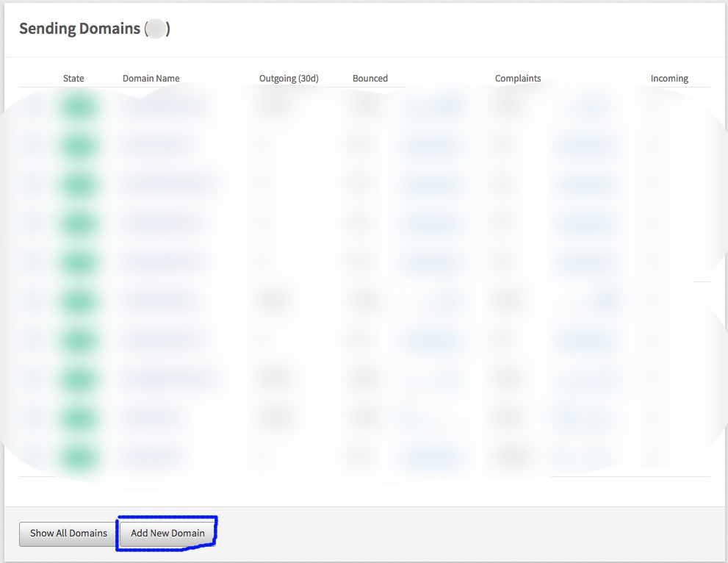Click the Outgoing value in the first row
This screenshot has width=728, height=563.
pos(275,107)
